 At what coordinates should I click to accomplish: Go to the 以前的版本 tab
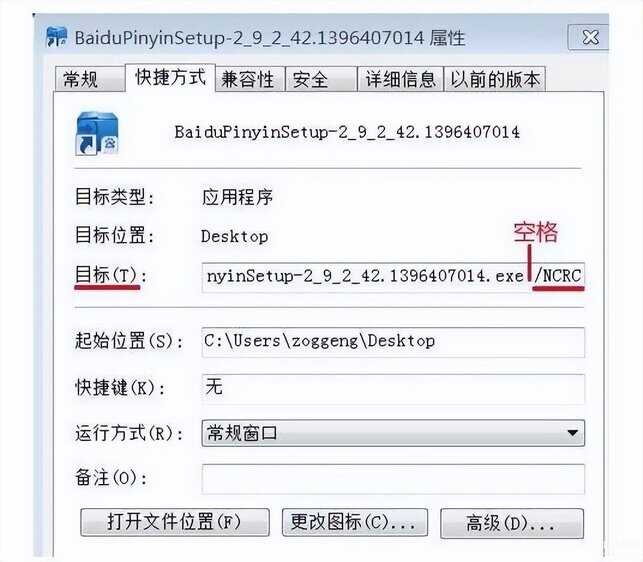(x=495, y=79)
